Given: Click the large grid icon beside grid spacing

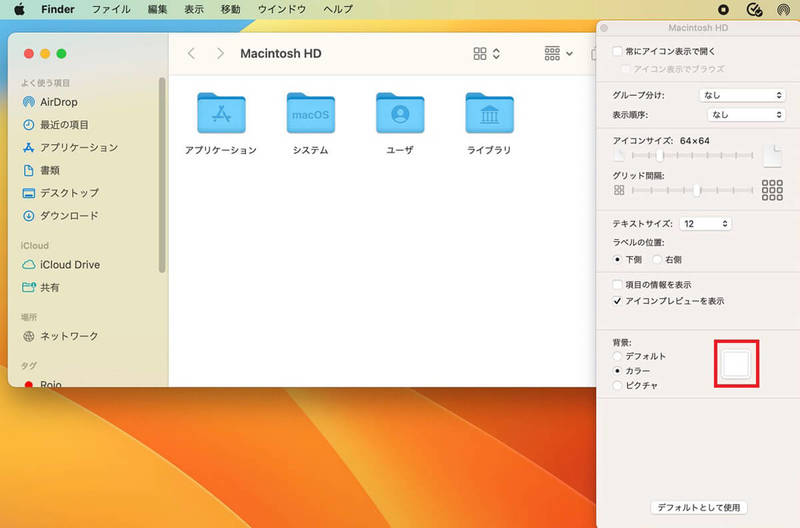Looking at the screenshot, I should [772, 190].
